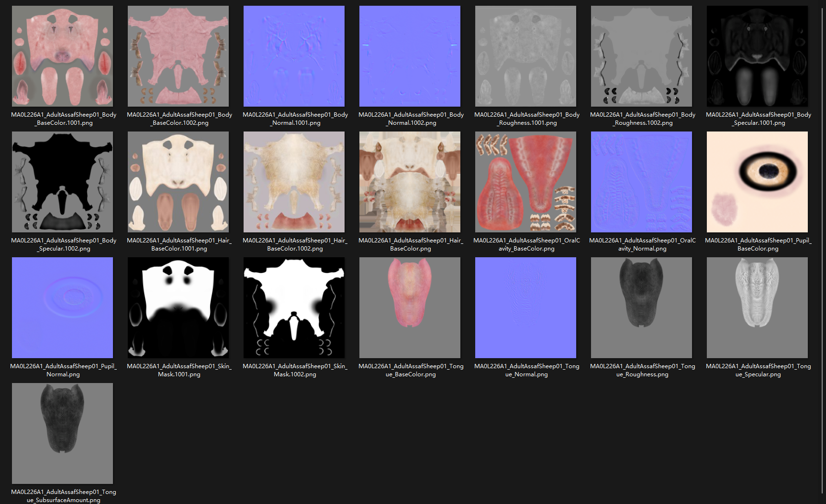Open the Body_Normal.1001.png normal map

(294, 56)
